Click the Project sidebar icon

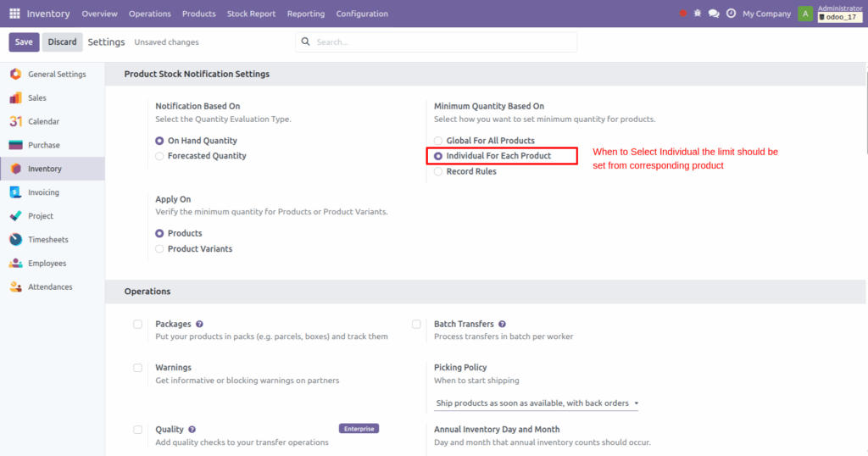(x=15, y=216)
